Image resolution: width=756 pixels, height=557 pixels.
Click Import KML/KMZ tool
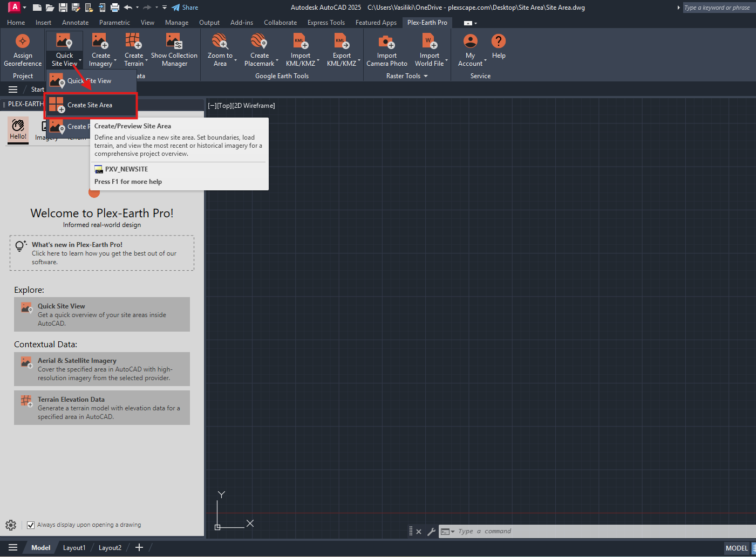click(x=301, y=50)
